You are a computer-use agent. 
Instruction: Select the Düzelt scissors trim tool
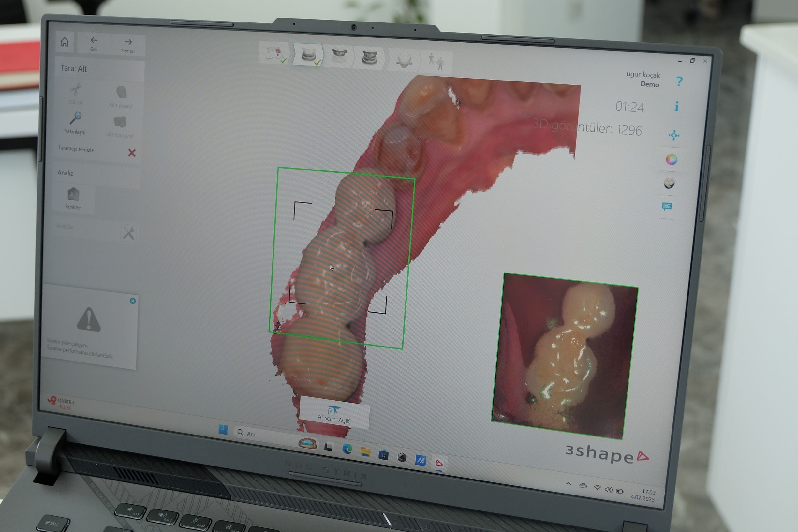(76, 90)
